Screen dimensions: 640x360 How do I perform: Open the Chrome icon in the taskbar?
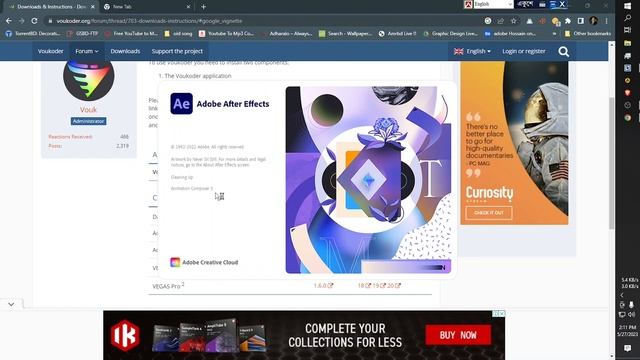(x=628, y=118)
